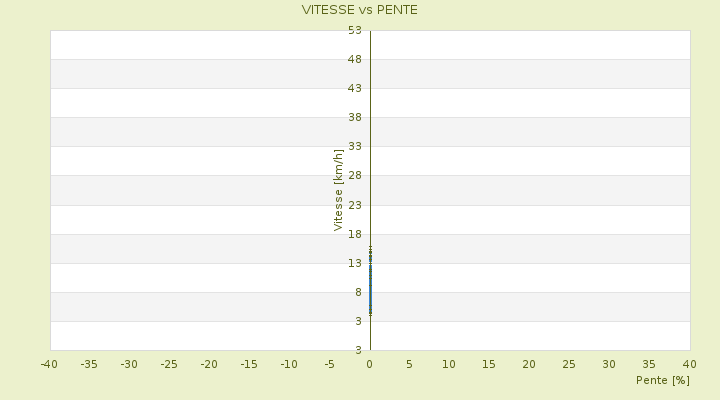Screen dimensions: 720x400
Task: Select the 30 label on the horizontal axis
Action: click(609, 363)
